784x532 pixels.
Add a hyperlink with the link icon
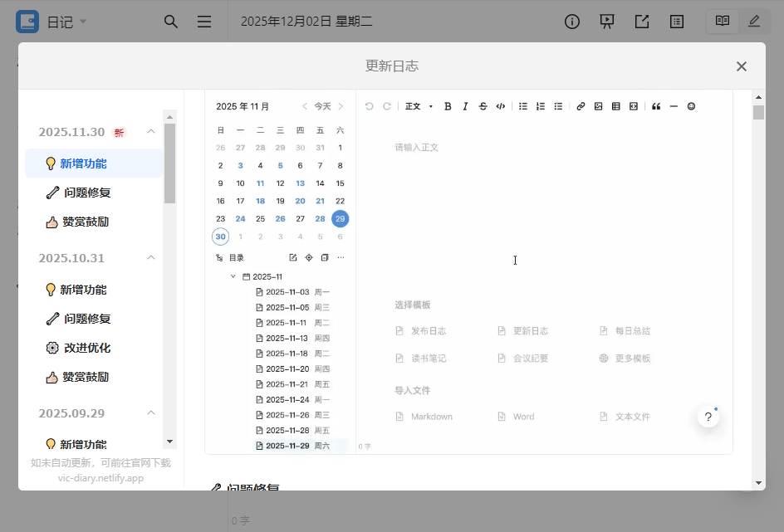click(x=581, y=106)
